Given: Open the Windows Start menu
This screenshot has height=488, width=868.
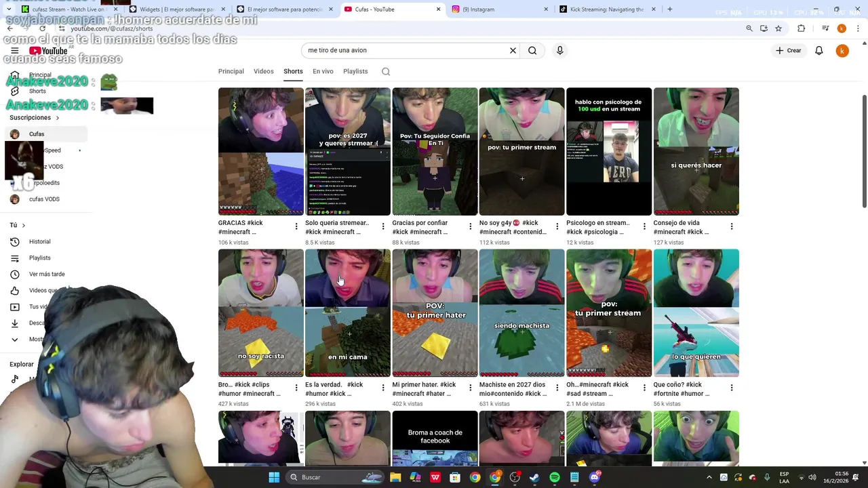Looking at the screenshot, I should click(274, 477).
